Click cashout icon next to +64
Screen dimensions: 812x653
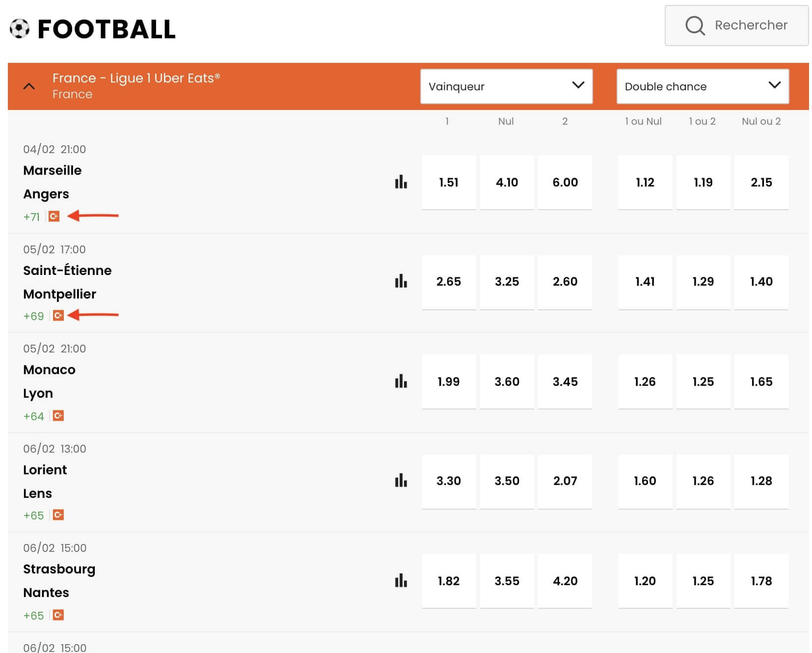[x=58, y=416]
